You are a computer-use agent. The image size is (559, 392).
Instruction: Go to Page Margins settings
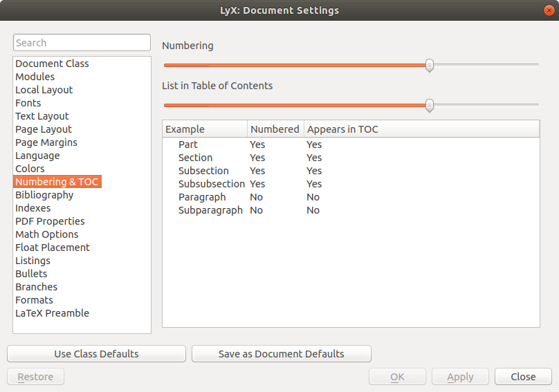46,142
